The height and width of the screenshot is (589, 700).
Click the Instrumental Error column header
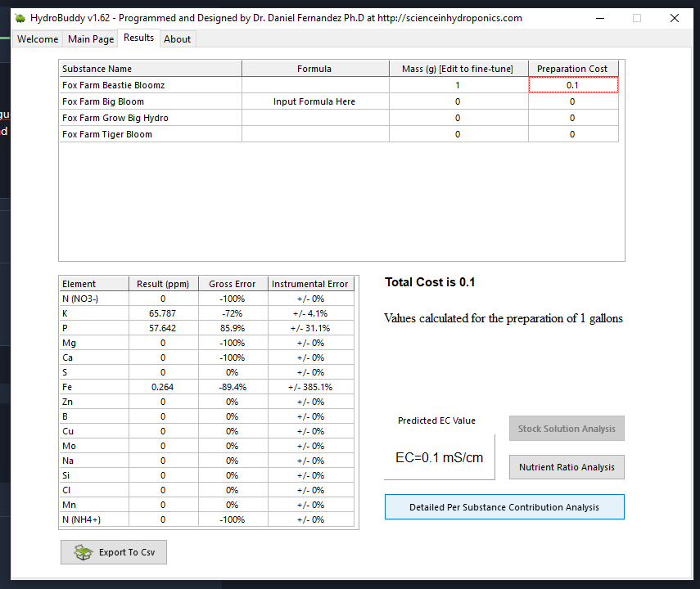click(x=311, y=284)
